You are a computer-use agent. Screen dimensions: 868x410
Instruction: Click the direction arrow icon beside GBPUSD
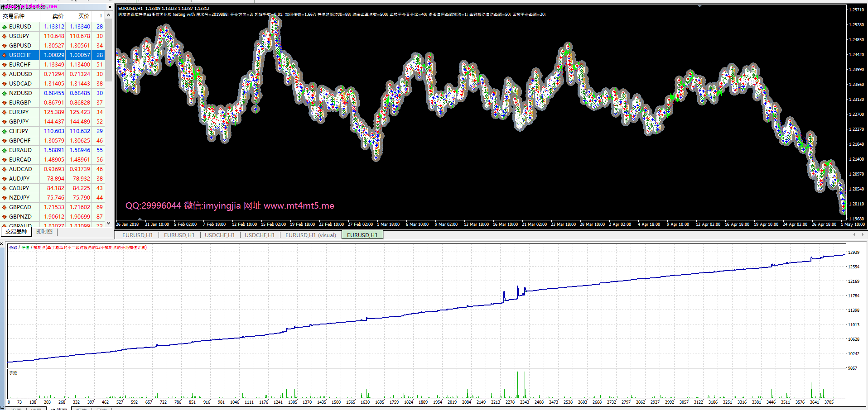pos(4,46)
